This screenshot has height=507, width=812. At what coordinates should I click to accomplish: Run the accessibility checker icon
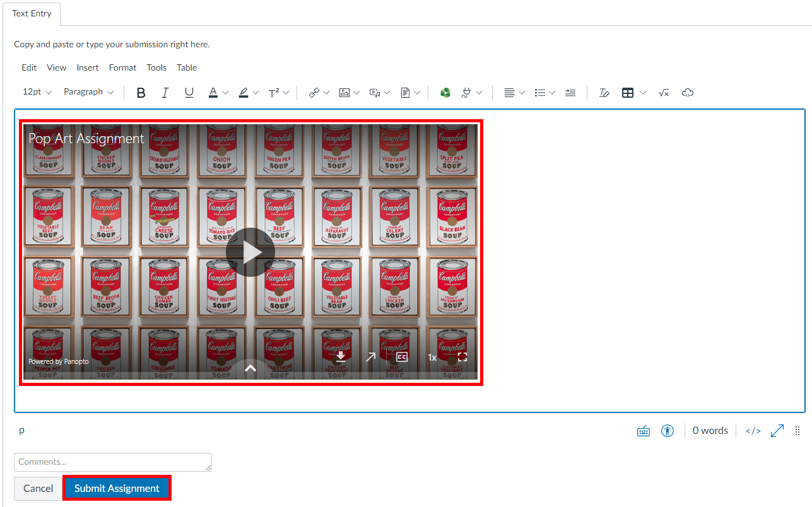click(x=668, y=430)
